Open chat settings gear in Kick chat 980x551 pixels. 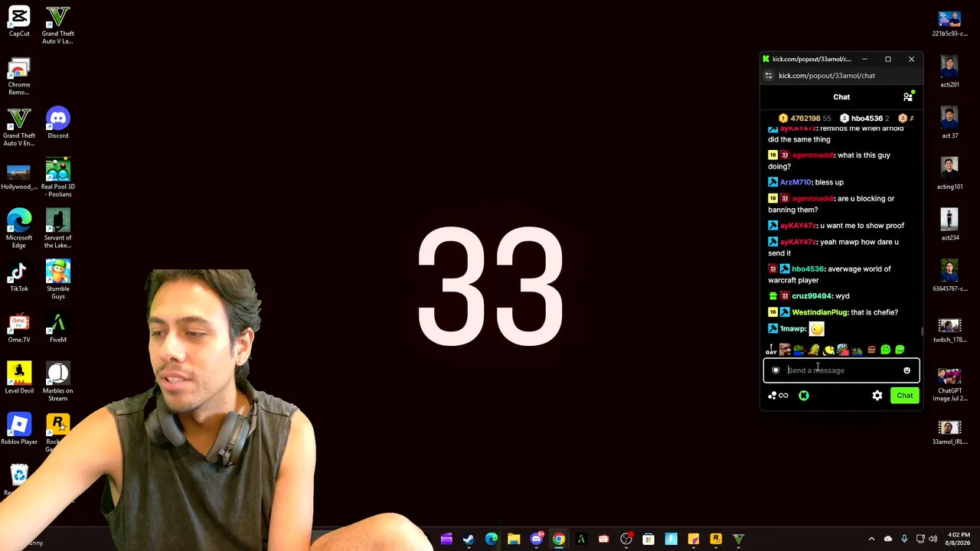pyautogui.click(x=877, y=396)
